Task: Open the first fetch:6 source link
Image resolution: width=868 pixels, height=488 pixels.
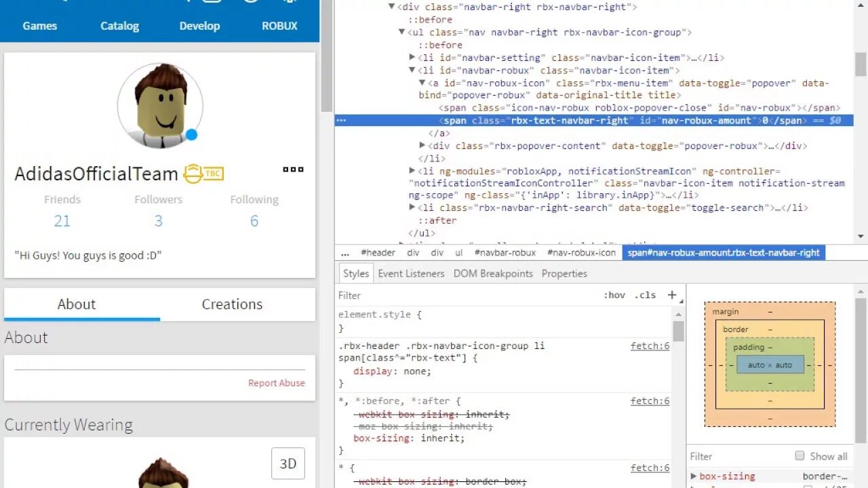Action: coord(650,346)
